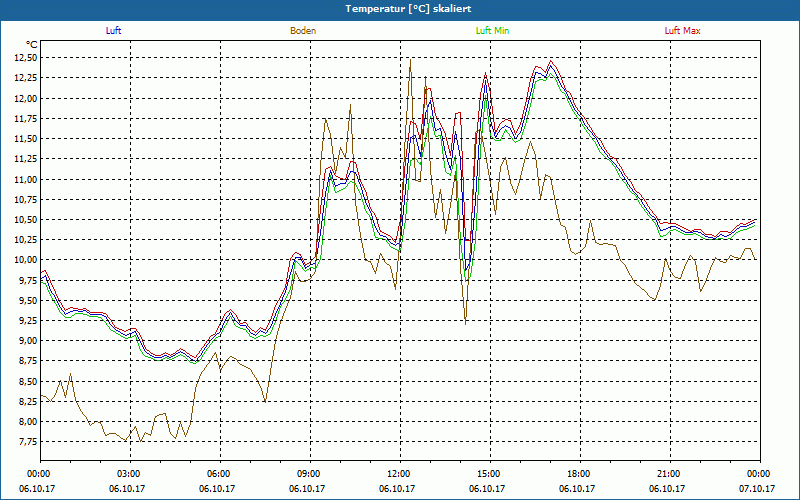Click the '12,50' y-axis value
This screenshot has height=500, width=800.
(x=26, y=58)
